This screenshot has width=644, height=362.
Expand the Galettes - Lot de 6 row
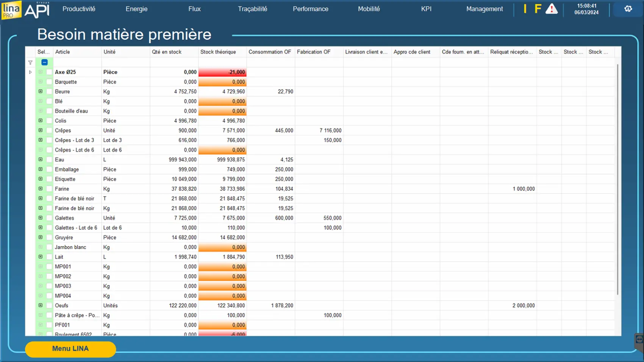[x=41, y=228]
